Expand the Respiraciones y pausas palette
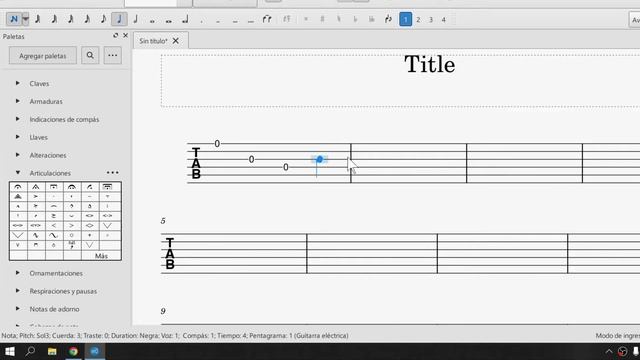This screenshot has width=640, height=360. tap(18, 291)
